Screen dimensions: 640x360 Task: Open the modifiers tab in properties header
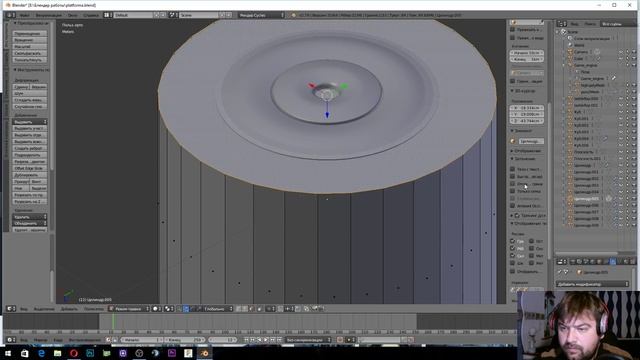click(612, 261)
